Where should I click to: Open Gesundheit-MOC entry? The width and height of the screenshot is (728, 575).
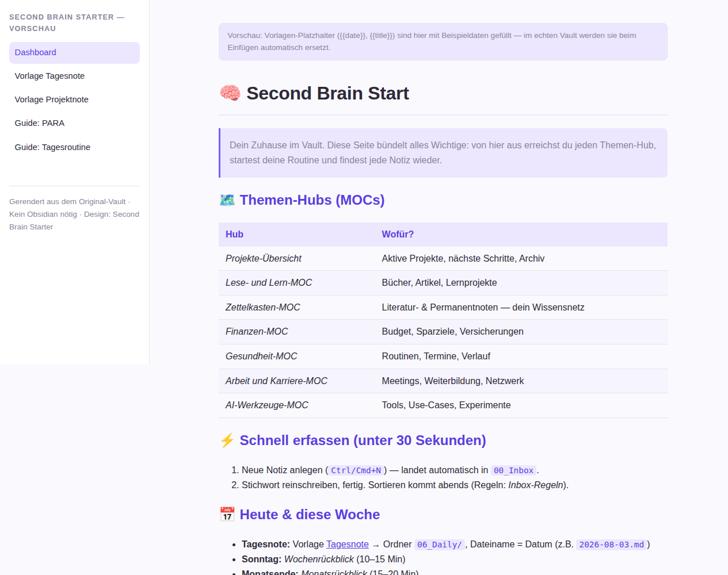click(261, 356)
